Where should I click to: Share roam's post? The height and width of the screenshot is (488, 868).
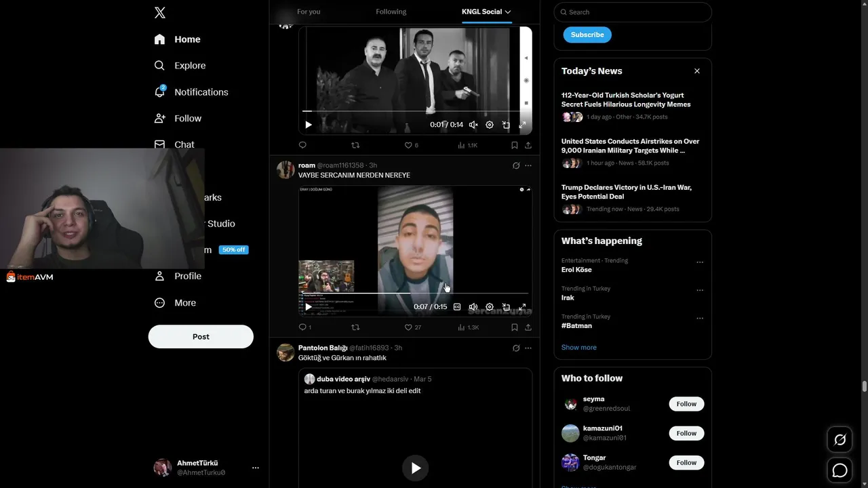coord(528,327)
